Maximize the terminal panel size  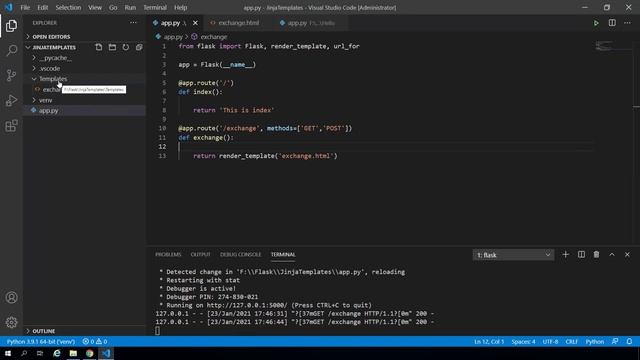[612, 255]
